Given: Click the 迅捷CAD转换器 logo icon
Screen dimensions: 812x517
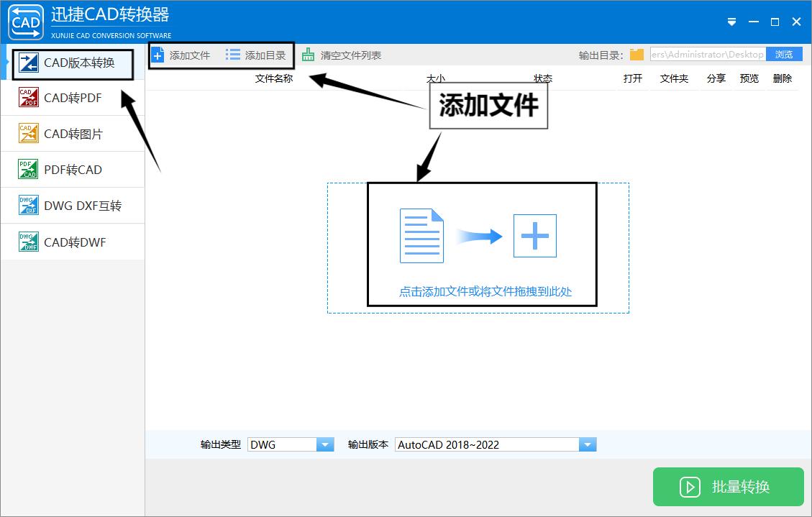Looking at the screenshot, I should tap(26, 22).
